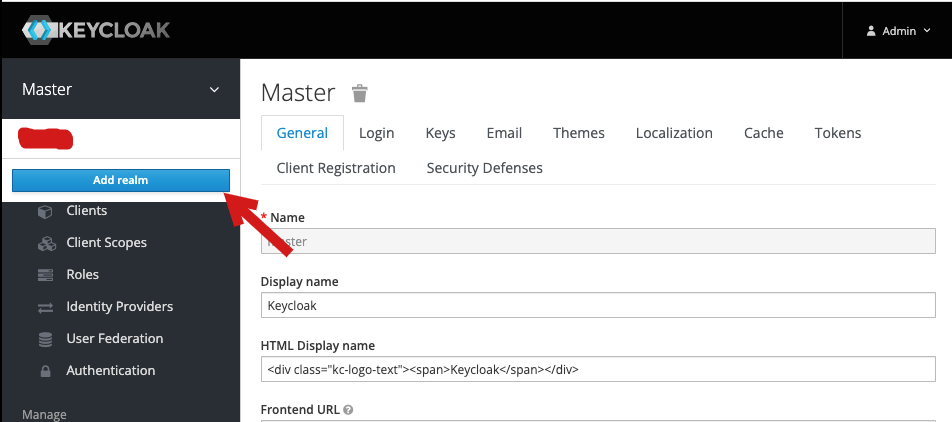Image resolution: width=952 pixels, height=422 pixels.
Task: Click into the Display name field
Action: coord(597,305)
